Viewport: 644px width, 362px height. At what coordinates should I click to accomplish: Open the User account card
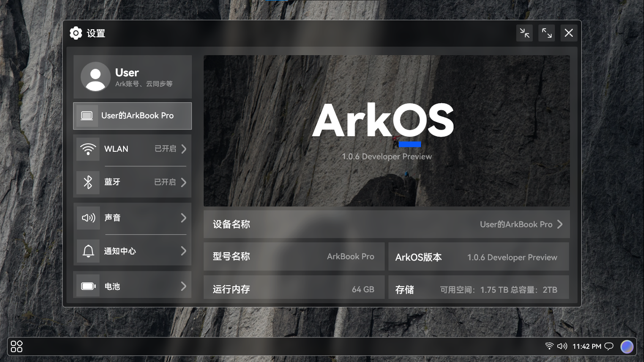132,76
